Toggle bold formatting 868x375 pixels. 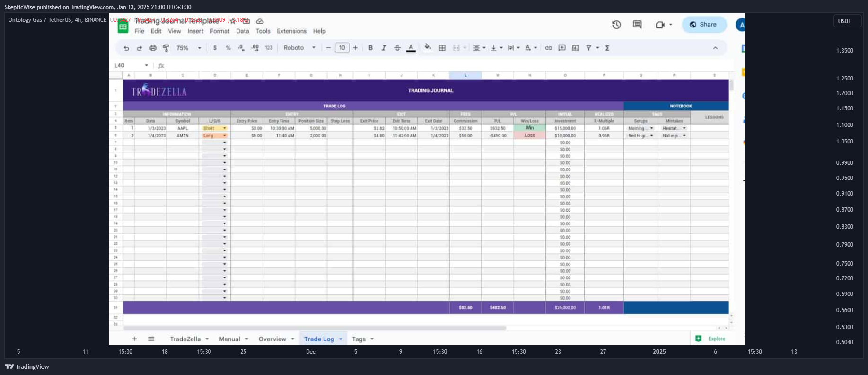point(370,48)
